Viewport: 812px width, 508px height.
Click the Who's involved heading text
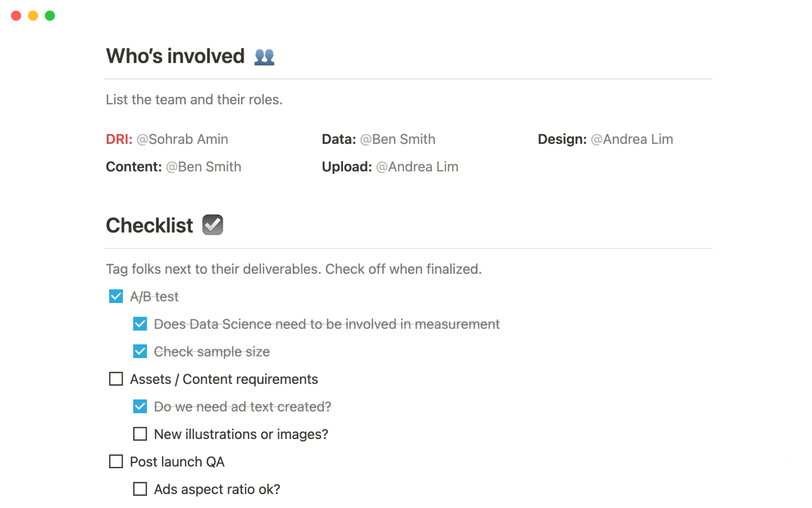point(175,56)
